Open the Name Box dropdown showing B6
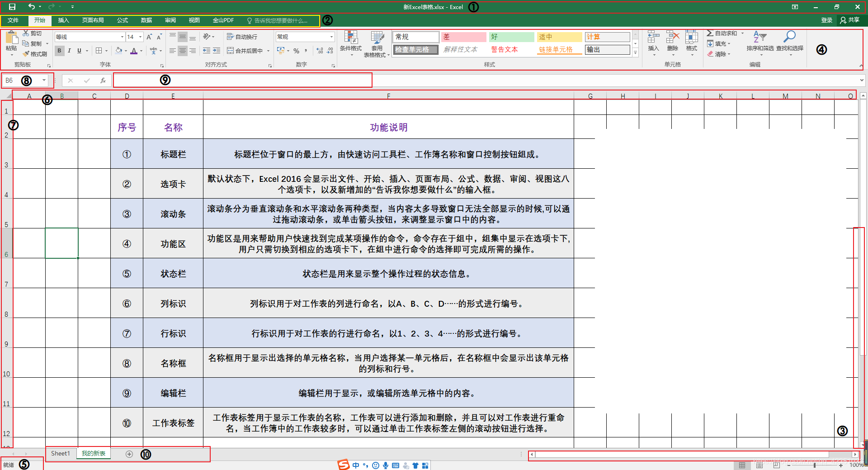Screen dimensions: 868x470 44,80
